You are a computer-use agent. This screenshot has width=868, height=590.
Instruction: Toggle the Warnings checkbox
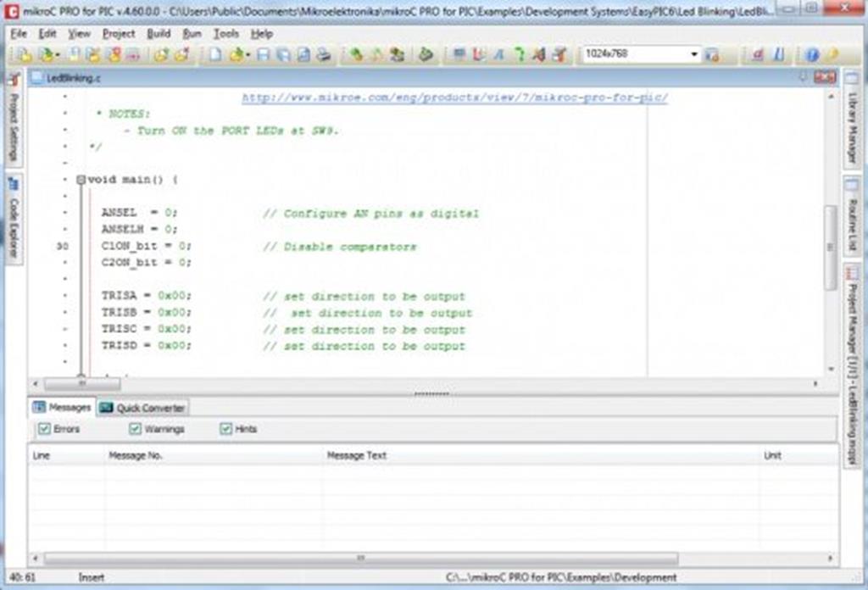click(x=135, y=429)
